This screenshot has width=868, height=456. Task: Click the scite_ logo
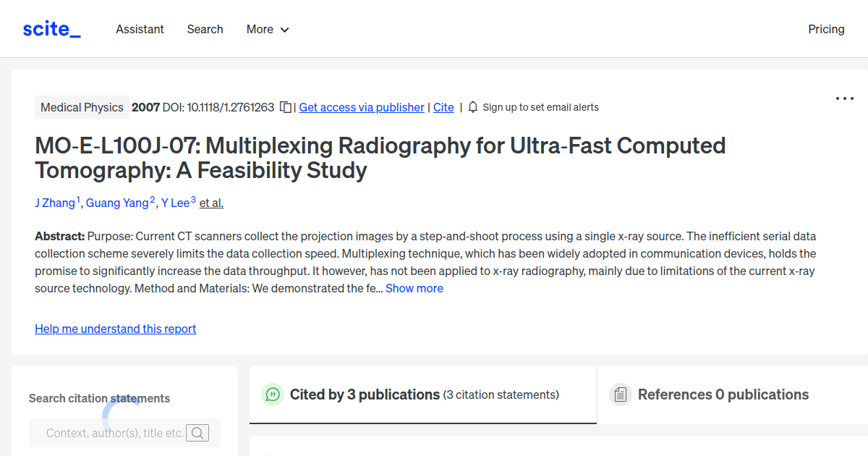(x=51, y=28)
